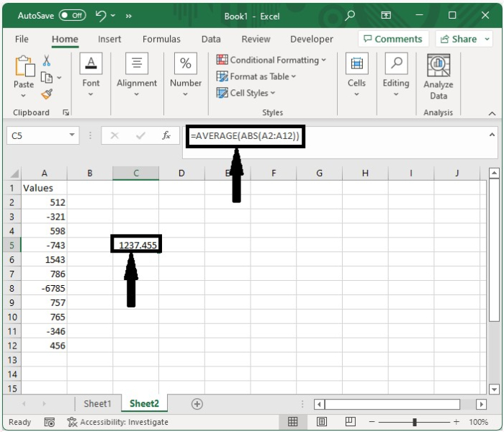
Task: Click the zoom slider handle
Action: tap(415, 422)
